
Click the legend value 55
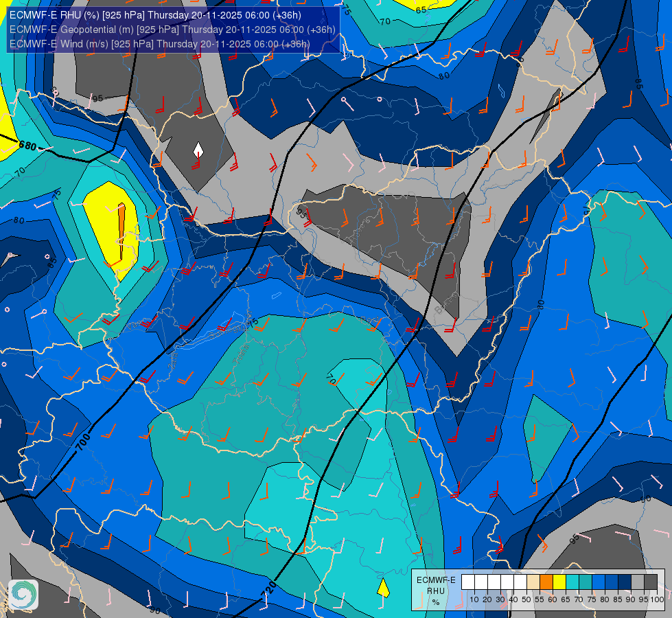coord(540,599)
